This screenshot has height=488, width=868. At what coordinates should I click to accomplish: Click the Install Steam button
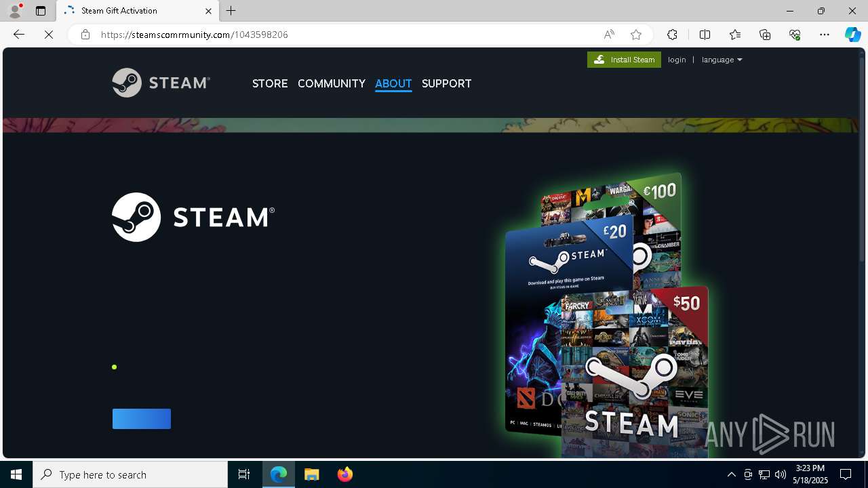click(624, 60)
